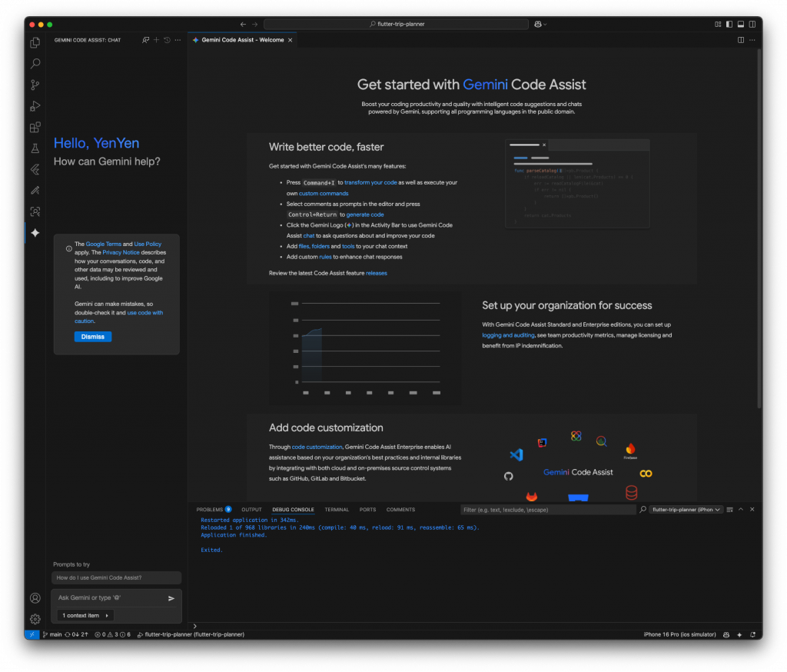This screenshot has height=672, width=787.
Task: Click the main branch in status bar
Action: click(x=52, y=634)
